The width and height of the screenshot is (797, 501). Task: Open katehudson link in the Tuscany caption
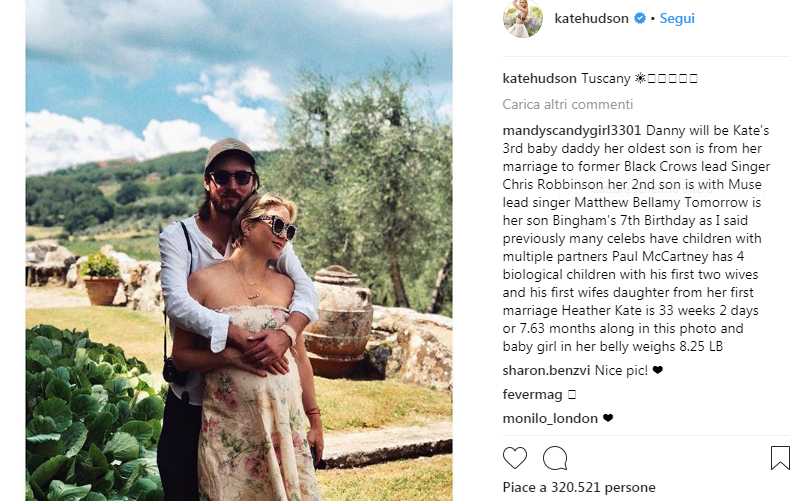539,78
